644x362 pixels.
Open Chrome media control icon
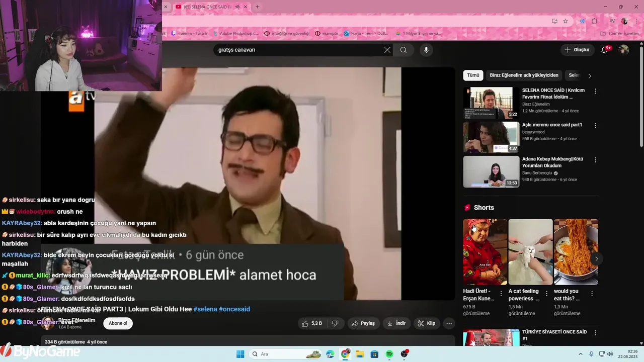[x=612, y=21]
